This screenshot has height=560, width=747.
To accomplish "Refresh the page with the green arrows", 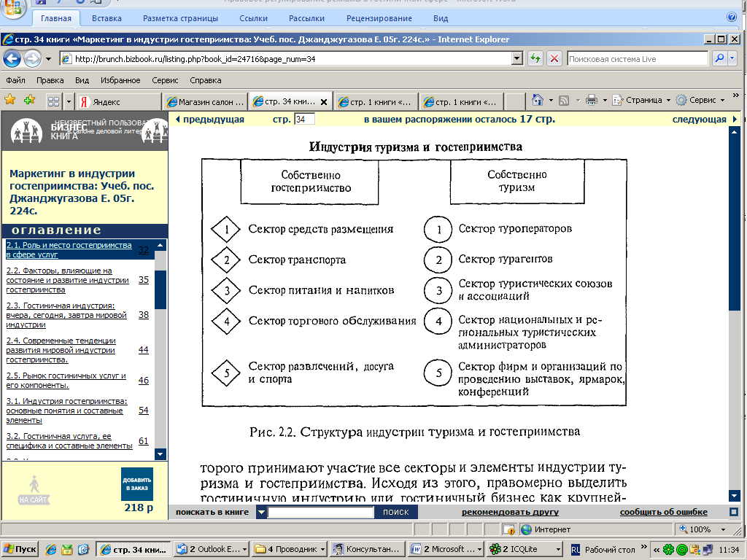I will (535, 58).
